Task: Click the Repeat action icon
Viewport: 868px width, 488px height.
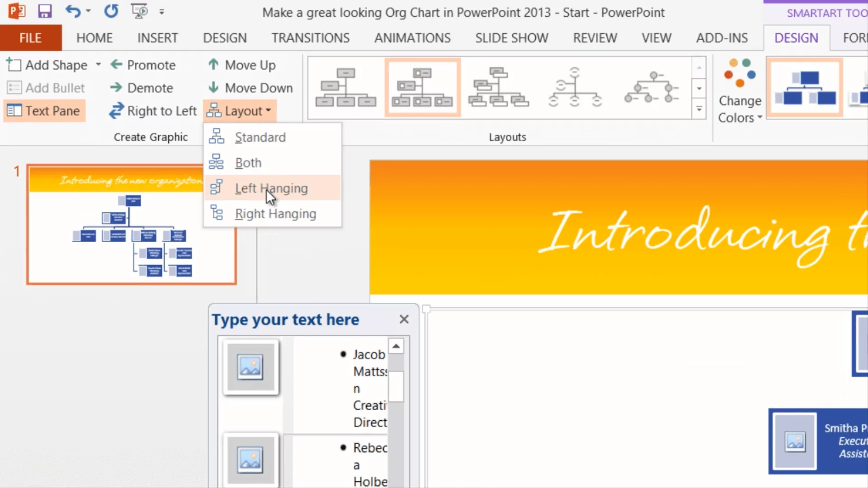Action: (x=111, y=11)
